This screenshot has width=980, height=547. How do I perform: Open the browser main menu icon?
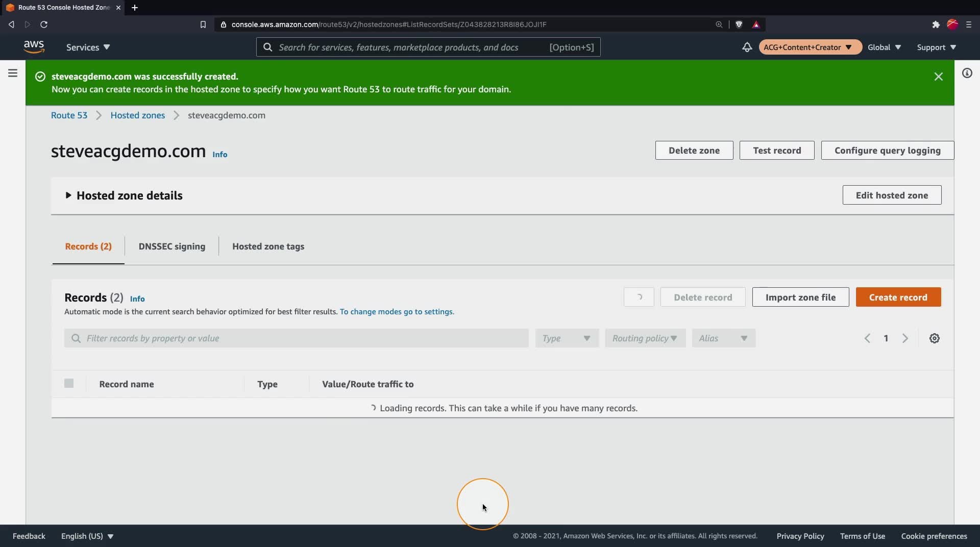[969, 24]
